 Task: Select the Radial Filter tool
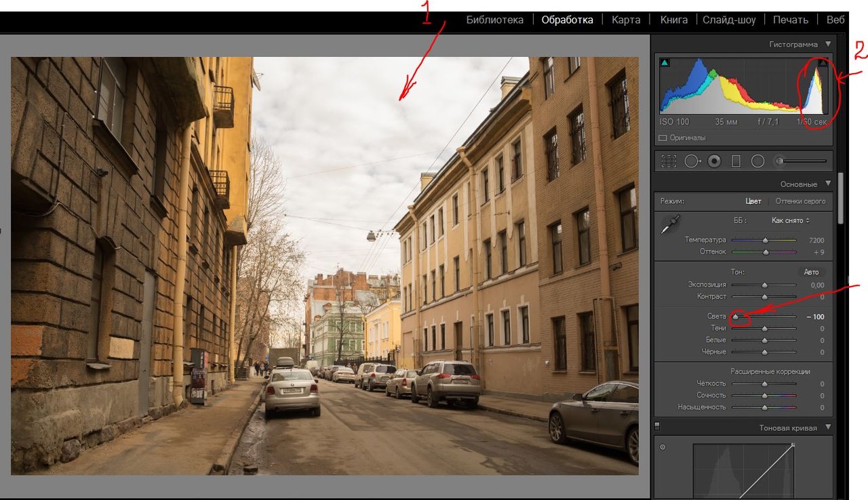pos(758,161)
